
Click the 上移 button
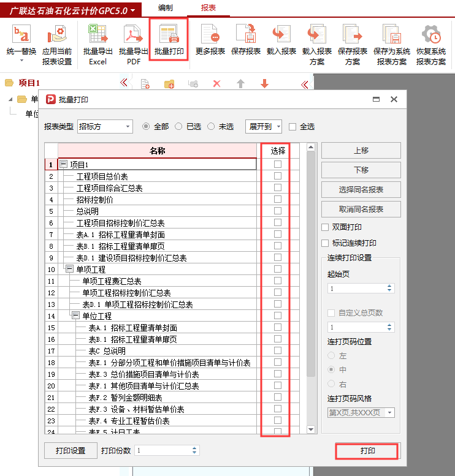point(361,150)
